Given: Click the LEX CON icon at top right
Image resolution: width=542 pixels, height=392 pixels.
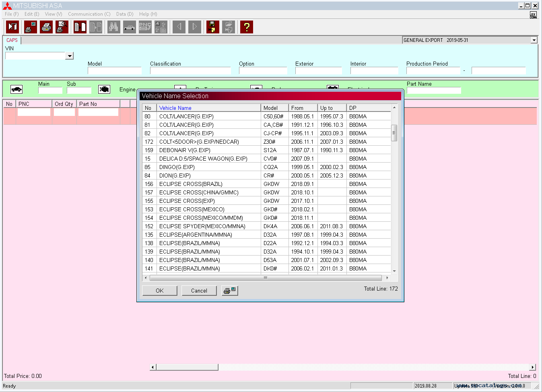Looking at the screenshot, I should pos(533,15).
